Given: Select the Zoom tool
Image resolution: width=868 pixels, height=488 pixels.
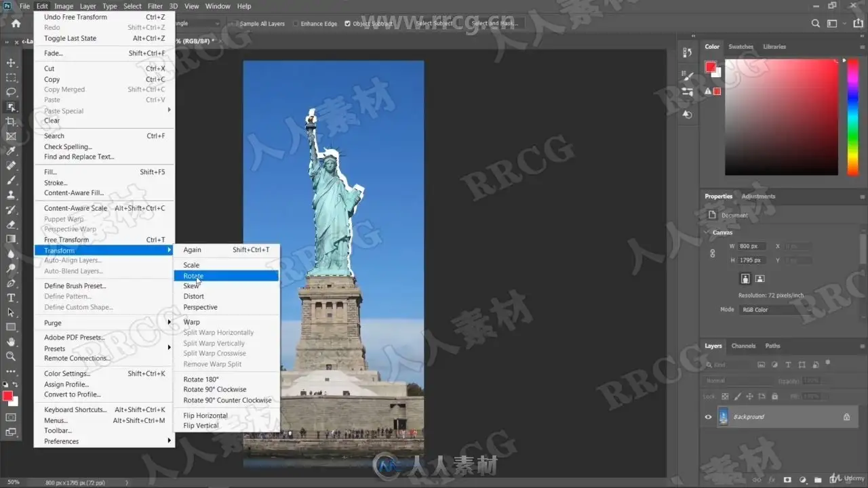Looking at the screenshot, I should point(11,357).
